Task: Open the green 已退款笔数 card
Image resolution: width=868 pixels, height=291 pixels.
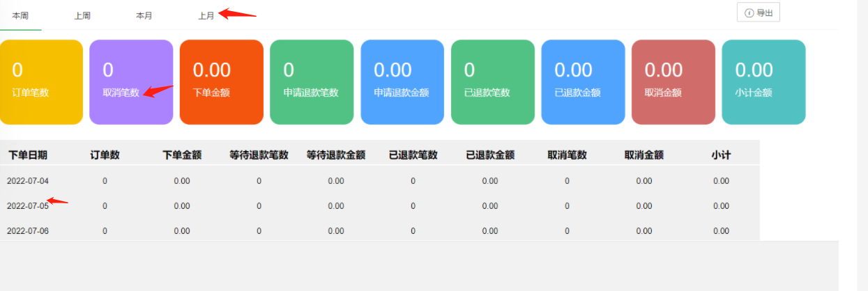Action: [x=493, y=82]
